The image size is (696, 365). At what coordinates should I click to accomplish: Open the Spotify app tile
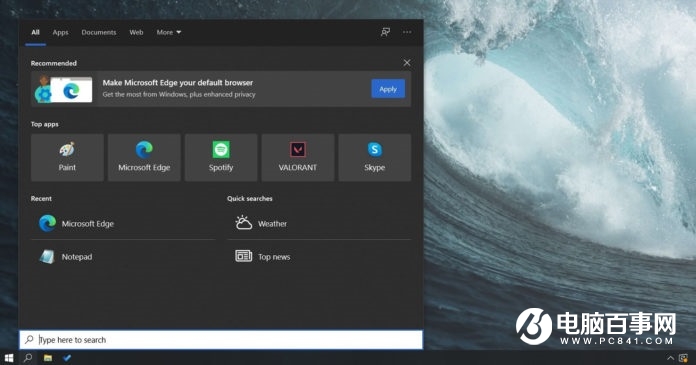pos(221,158)
